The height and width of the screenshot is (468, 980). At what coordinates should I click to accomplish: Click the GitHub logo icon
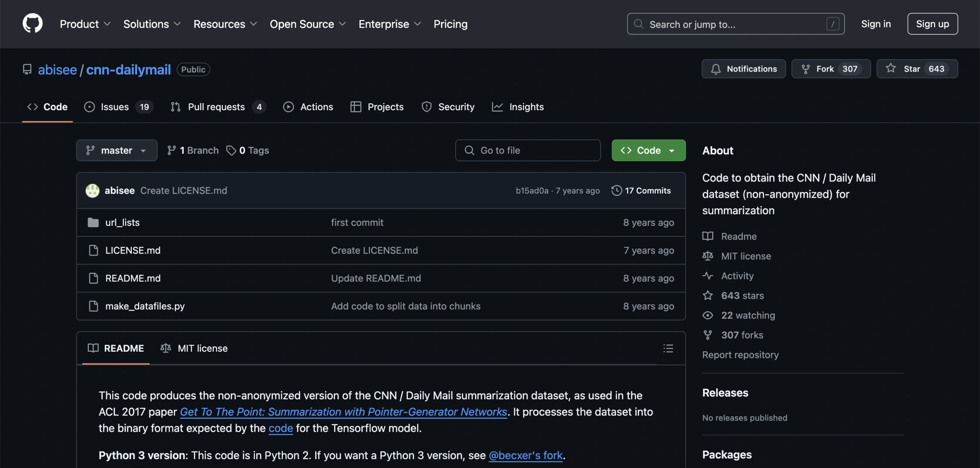click(x=33, y=24)
